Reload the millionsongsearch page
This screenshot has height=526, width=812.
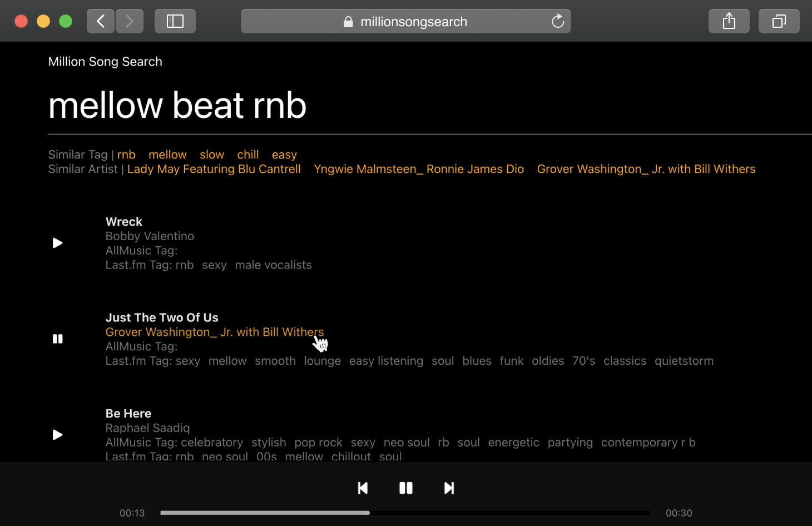558,21
